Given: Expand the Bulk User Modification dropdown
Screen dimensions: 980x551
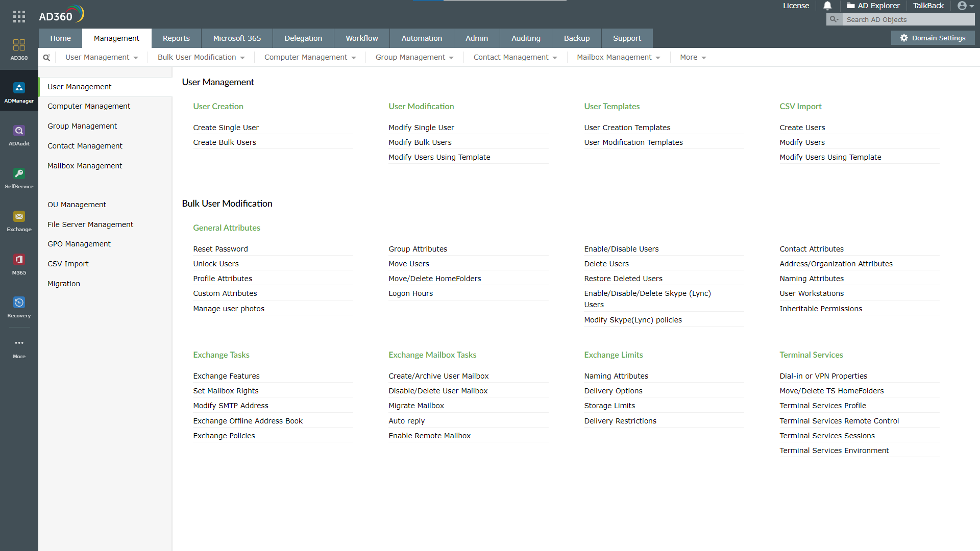Looking at the screenshot, I should [201, 57].
